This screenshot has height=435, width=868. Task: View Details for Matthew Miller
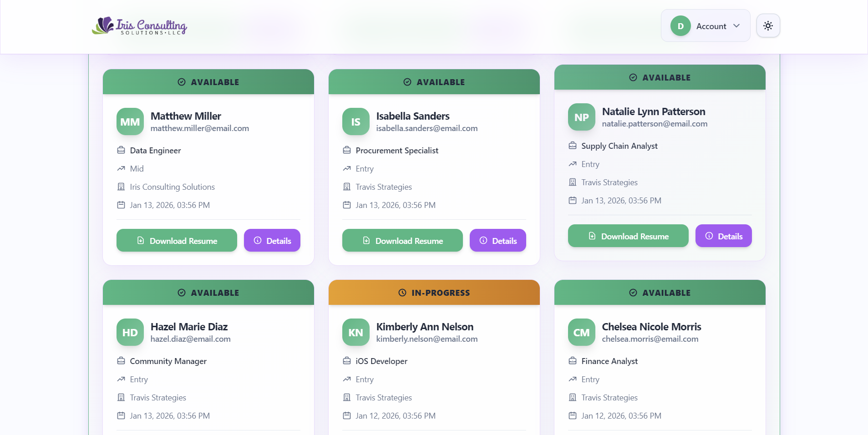pos(272,240)
